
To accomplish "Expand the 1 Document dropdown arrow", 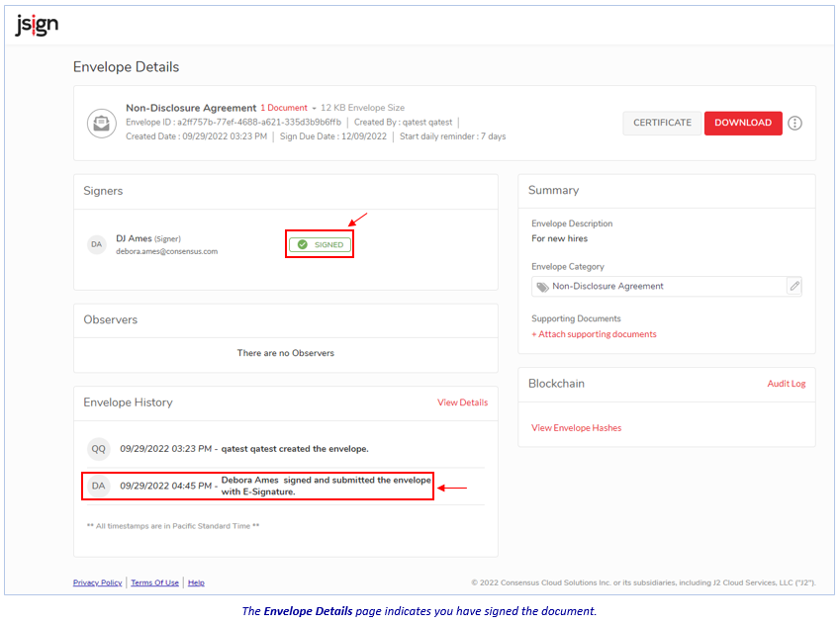I will coord(314,109).
